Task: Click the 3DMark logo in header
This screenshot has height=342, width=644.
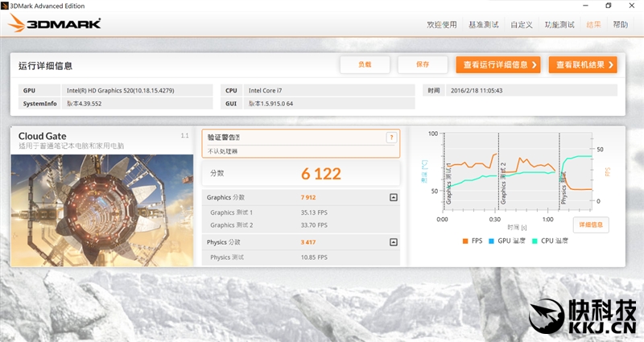Action: tap(54, 23)
